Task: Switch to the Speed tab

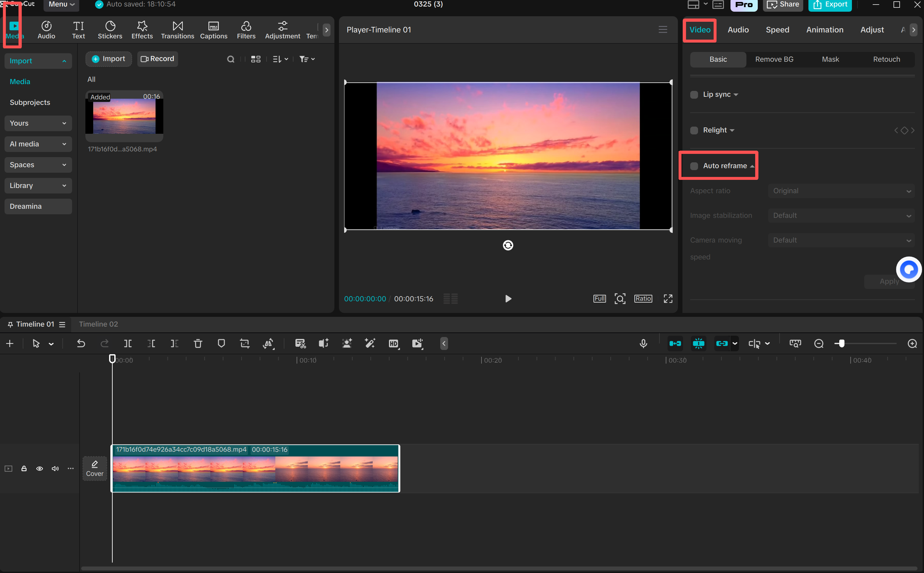Action: coord(777,30)
